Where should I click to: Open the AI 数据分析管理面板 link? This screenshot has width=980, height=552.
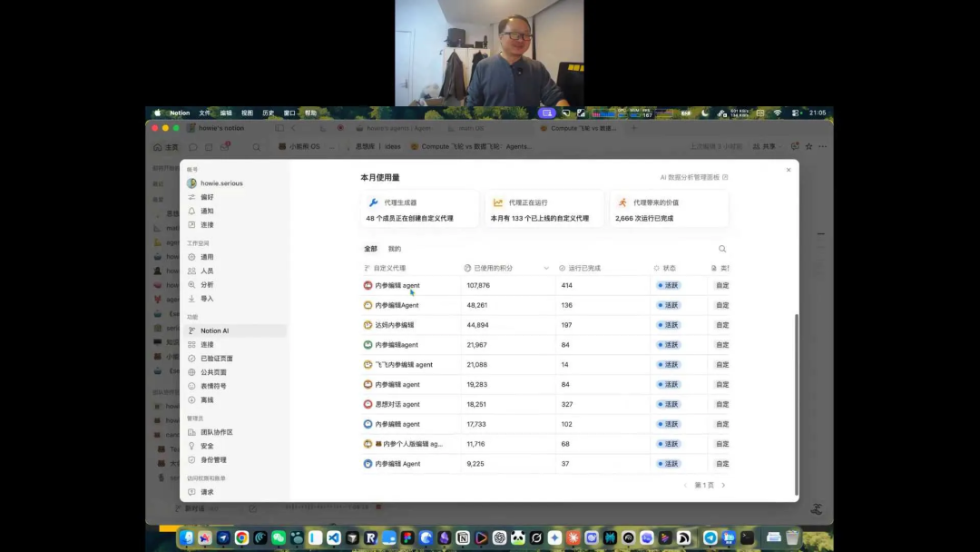tap(694, 178)
